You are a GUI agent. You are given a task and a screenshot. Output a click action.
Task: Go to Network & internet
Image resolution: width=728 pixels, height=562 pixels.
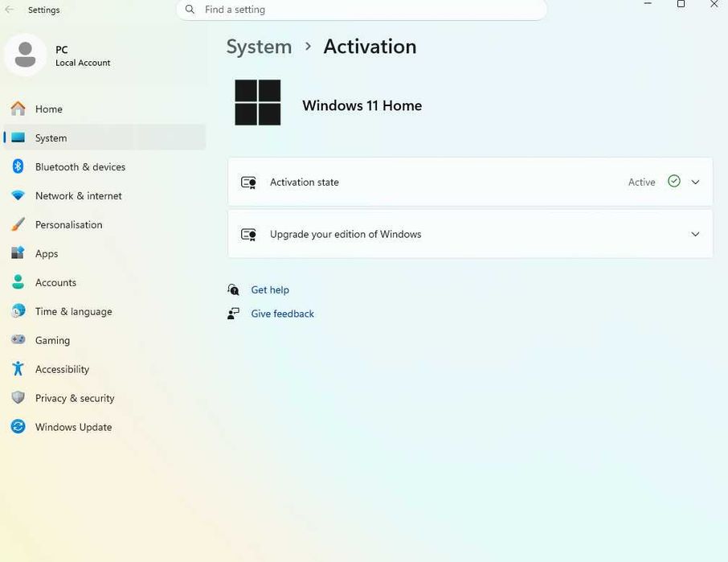pos(104,195)
